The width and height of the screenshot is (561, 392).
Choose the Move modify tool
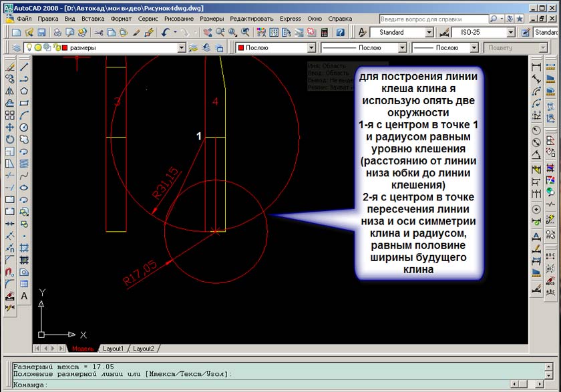(x=9, y=127)
